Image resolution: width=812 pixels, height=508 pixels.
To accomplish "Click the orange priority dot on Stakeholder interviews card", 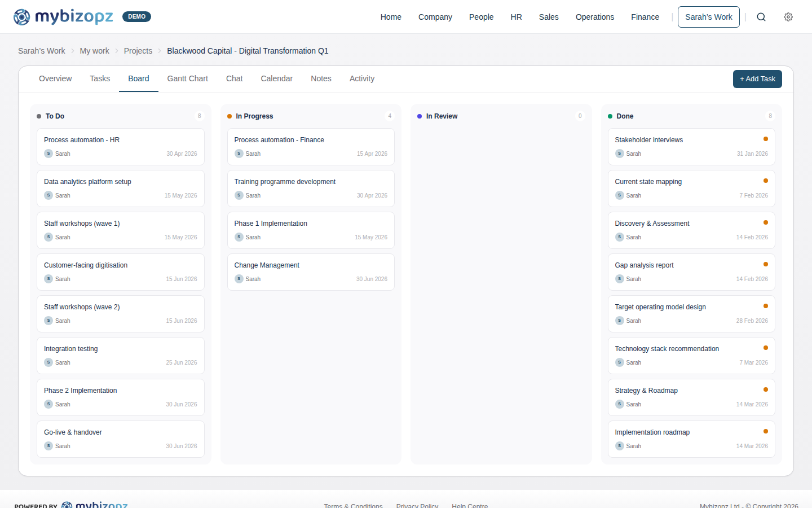I will 765,138.
